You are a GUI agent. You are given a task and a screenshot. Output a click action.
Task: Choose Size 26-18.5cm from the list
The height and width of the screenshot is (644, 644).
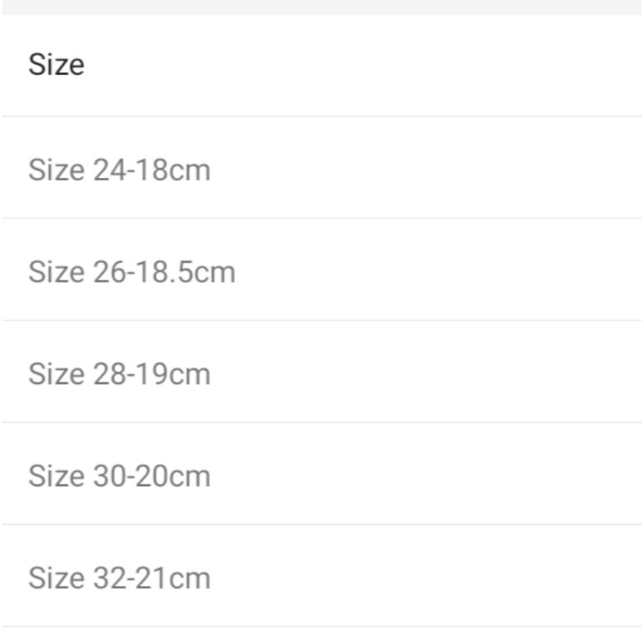[132, 272]
